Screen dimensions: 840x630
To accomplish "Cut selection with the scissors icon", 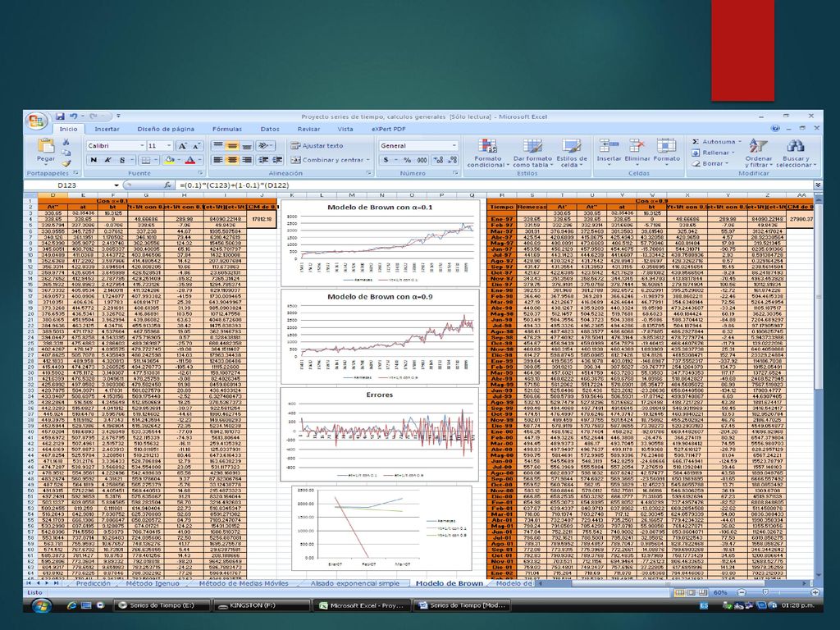I will (x=66, y=142).
